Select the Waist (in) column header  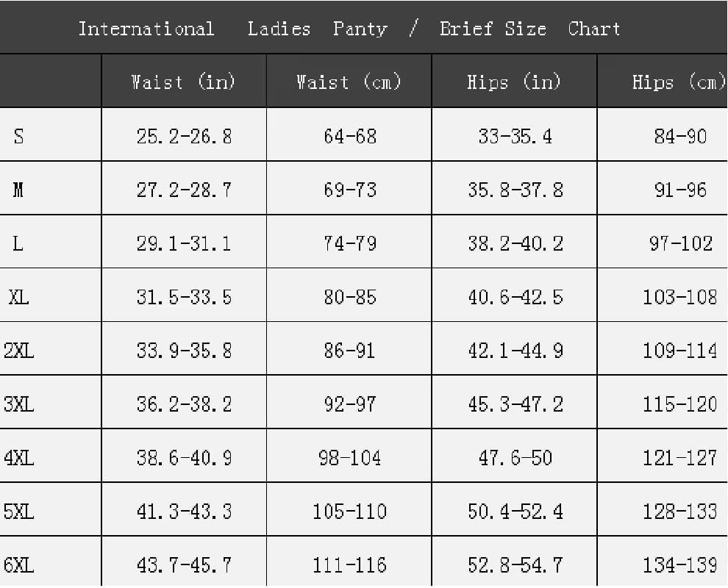pos(183,82)
